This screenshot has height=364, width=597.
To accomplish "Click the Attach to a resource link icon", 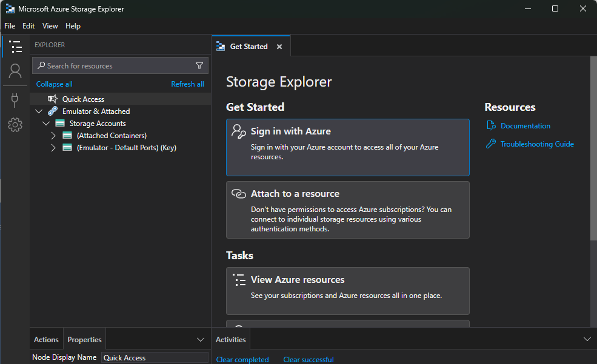I will point(239,194).
